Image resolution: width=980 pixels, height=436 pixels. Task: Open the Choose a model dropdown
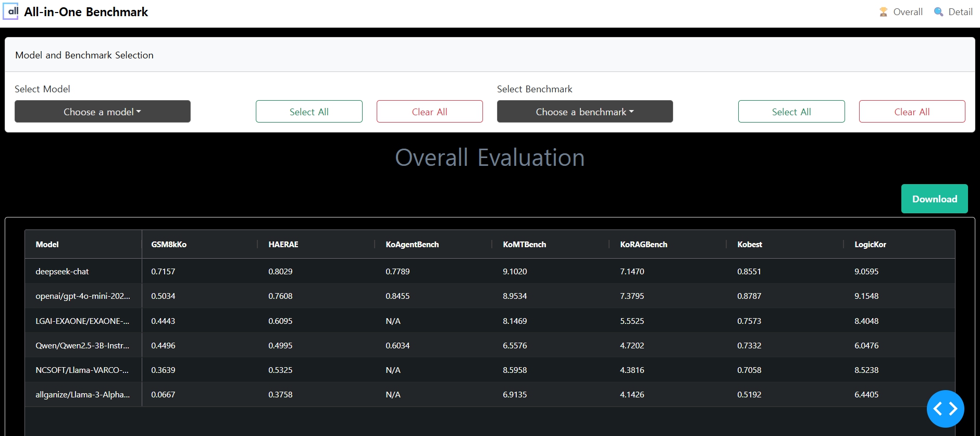[103, 112]
